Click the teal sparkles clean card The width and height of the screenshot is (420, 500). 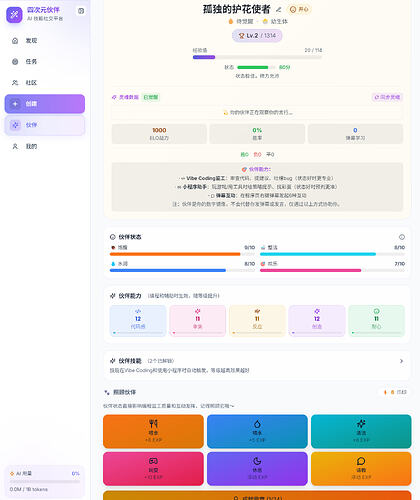(361, 431)
